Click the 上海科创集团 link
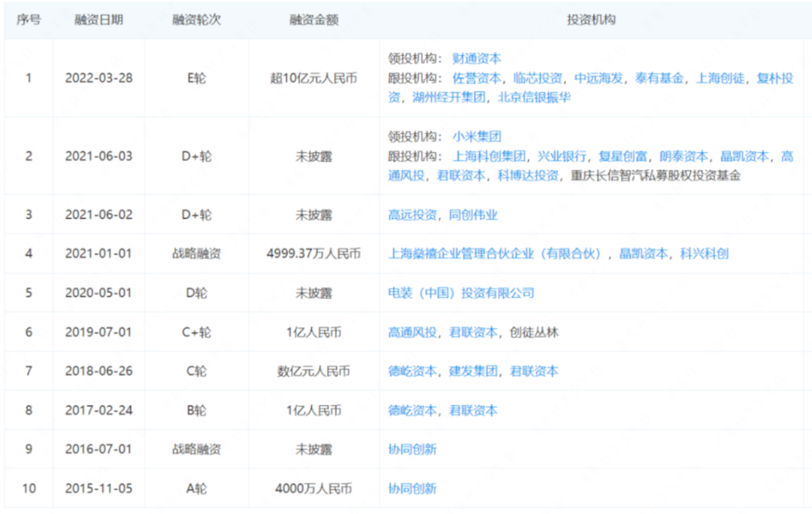The height and width of the screenshot is (514, 812). point(489,157)
